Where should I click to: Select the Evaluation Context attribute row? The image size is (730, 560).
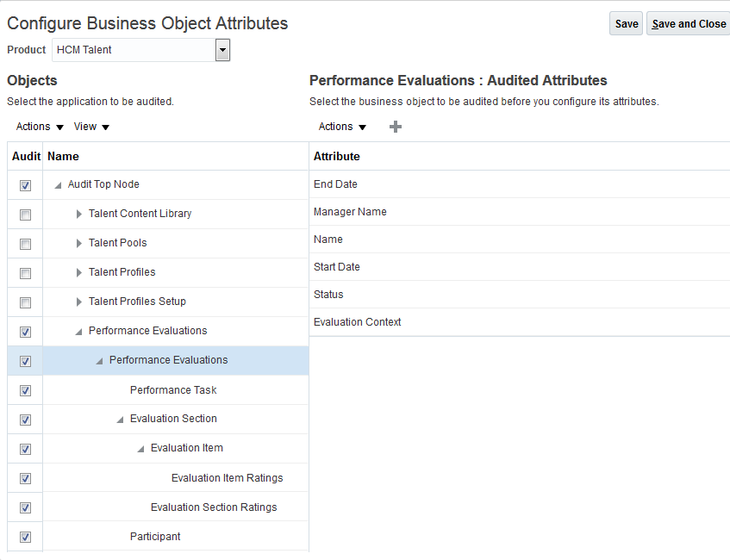[358, 322]
